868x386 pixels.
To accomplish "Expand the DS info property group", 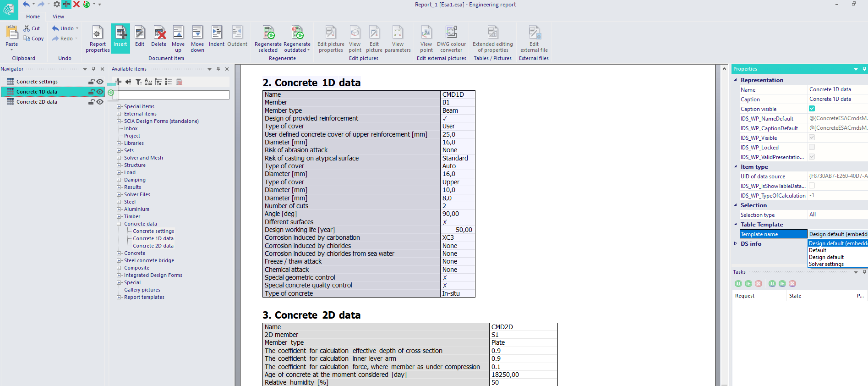I will pos(736,243).
